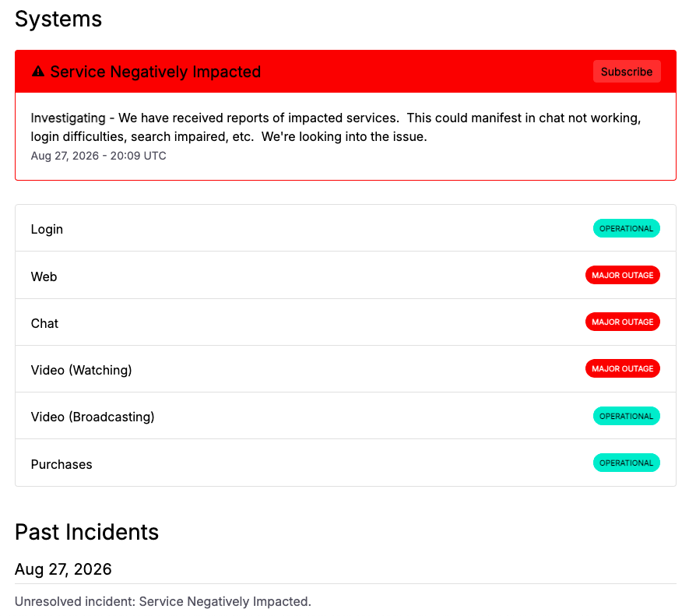Click the Investigating status message text
This screenshot has height=616, width=696.
tap(336, 127)
